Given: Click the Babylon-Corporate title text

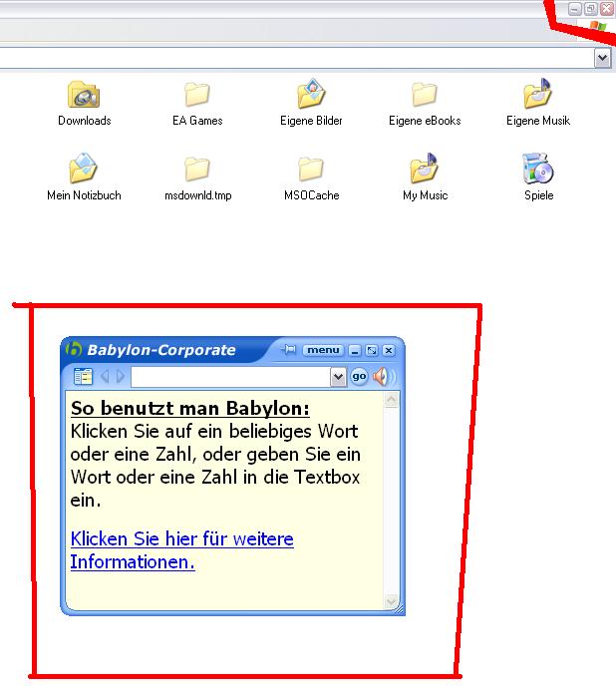Looking at the screenshot, I should click(x=161, y=350).
